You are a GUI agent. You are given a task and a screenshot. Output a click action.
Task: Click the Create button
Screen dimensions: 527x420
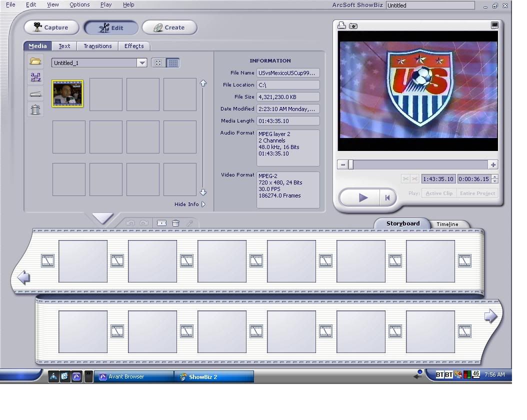click(169, 27)
